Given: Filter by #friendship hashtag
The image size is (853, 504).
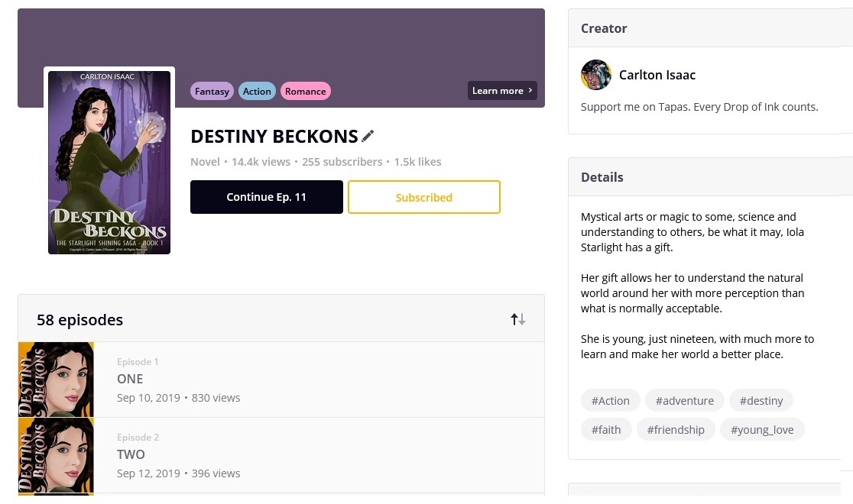Looking at the screenshot, I should point(676,430).
